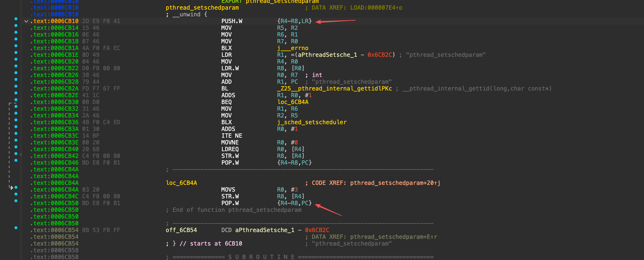Screen dimensions: 644x260
Task: Click blue dot beside BLX j_sched_setscheduler line
Action: click(16, 120)
